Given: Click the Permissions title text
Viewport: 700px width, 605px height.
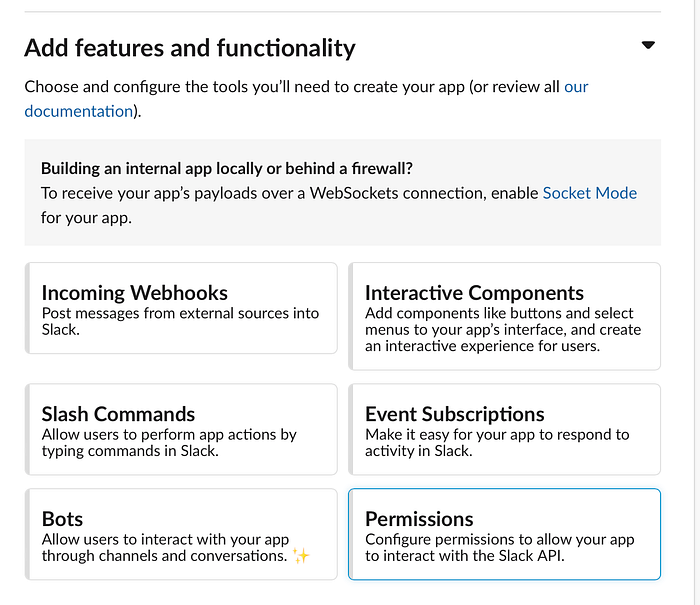Looking at the screenshot, I should pyautogui.click(x=419, y=519).
